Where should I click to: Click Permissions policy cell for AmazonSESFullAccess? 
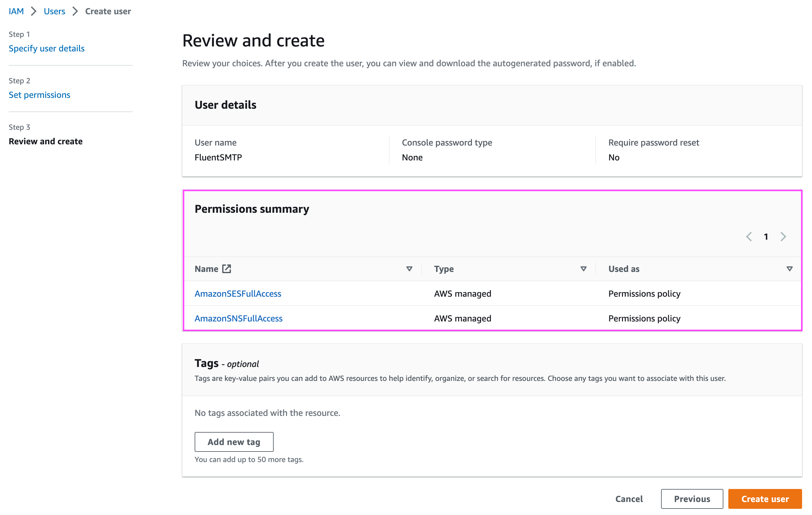tap(644, 294)
